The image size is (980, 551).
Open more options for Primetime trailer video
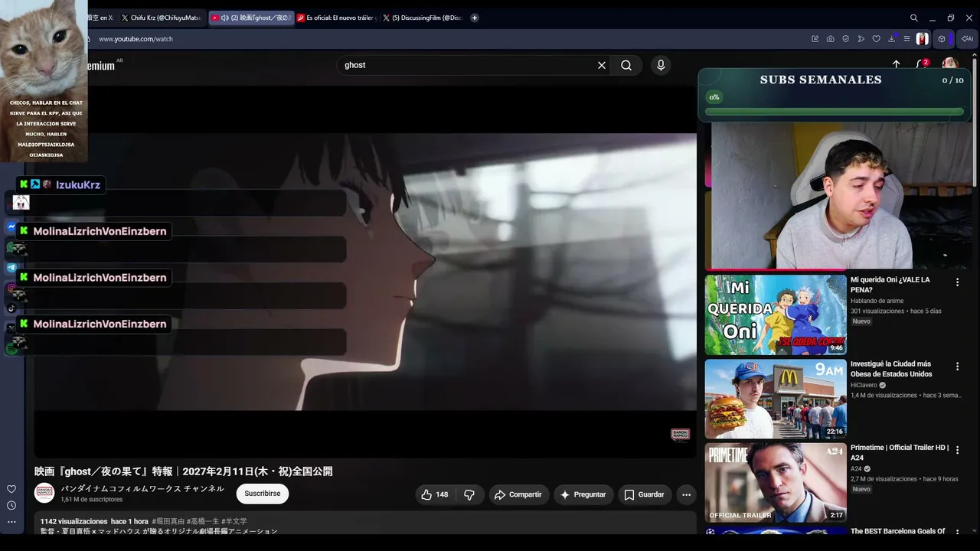[957, 450]
